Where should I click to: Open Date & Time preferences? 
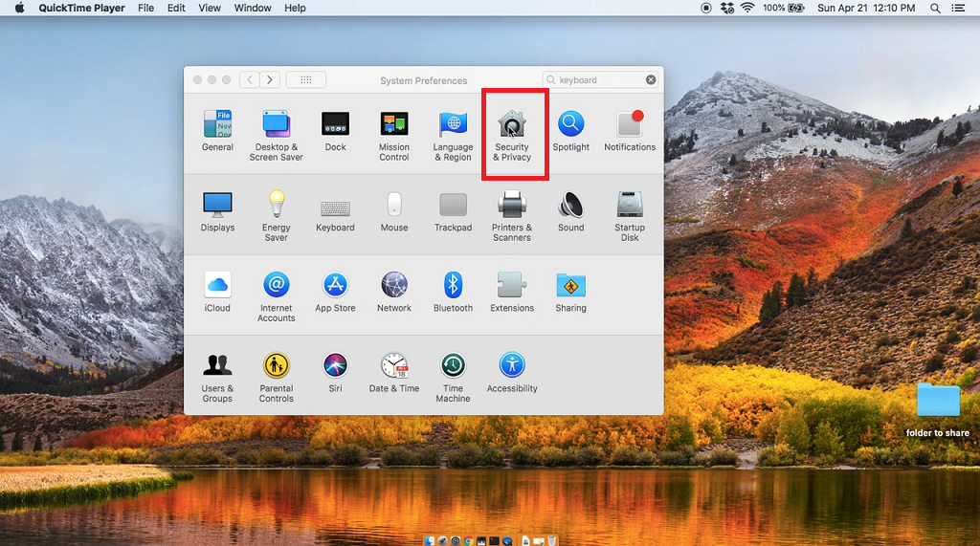coord(393,372)
